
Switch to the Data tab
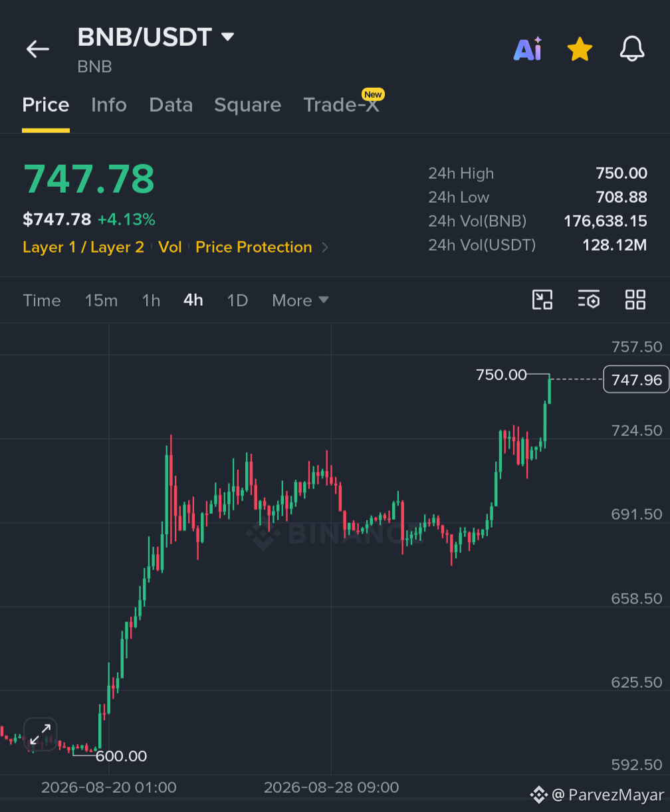(x=171, y=105)
